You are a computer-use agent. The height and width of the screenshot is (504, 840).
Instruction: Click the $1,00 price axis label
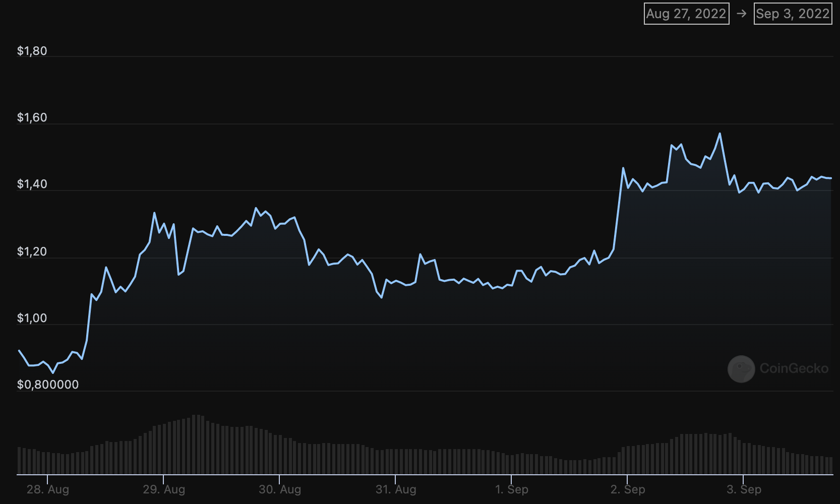pos(32,318)
